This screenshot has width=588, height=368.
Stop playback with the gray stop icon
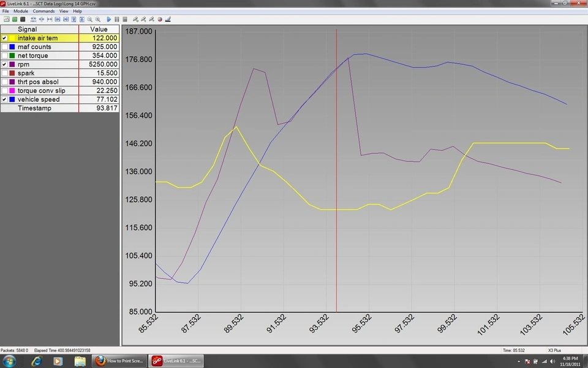(125, 19)
